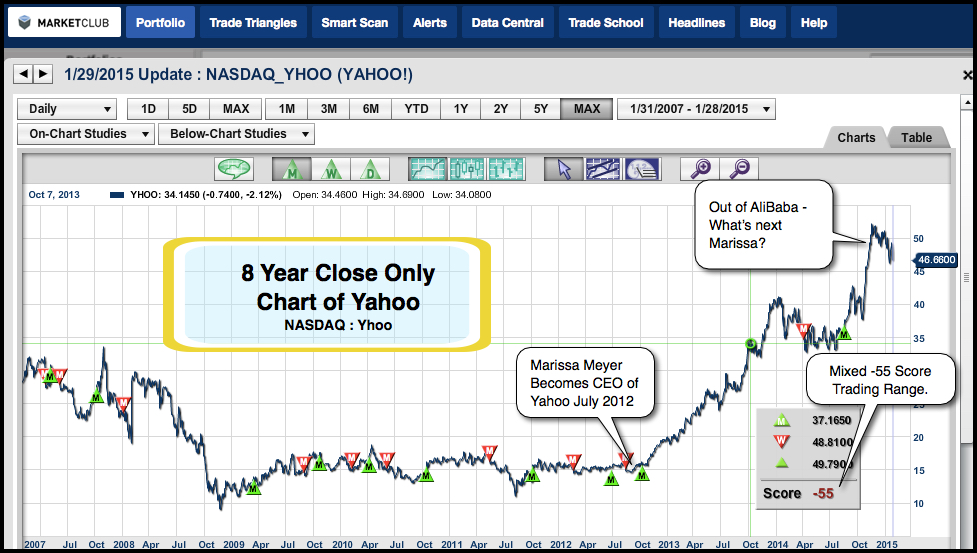The height and width of the screenshot is (553, 977).
Task: Select the 6M range button
Action: (x=371, y=109)
